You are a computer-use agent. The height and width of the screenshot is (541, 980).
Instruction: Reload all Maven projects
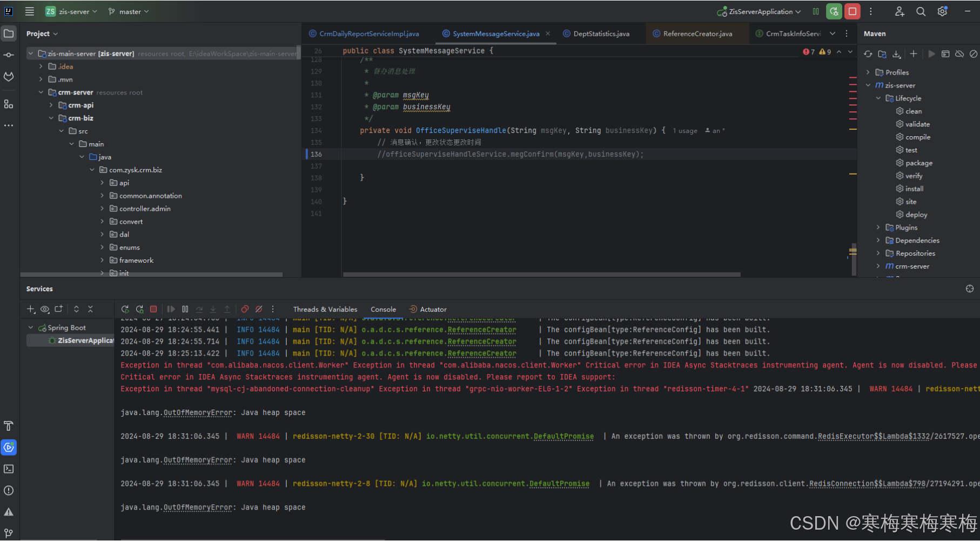[868, 54]
